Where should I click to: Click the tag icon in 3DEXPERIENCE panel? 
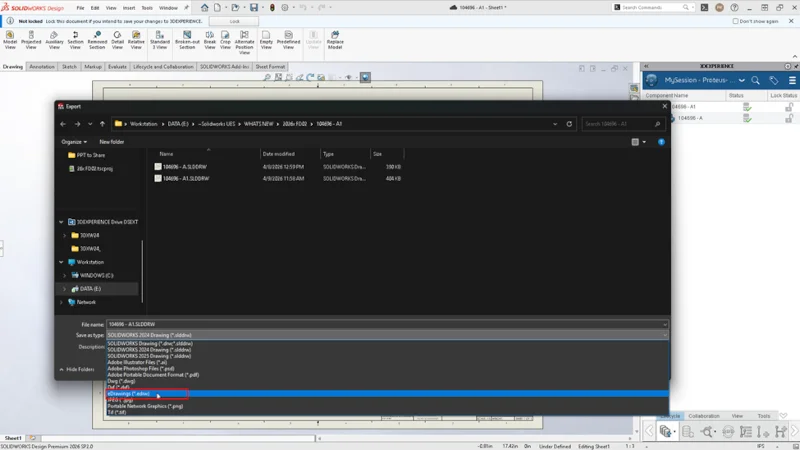click(773, 80)
